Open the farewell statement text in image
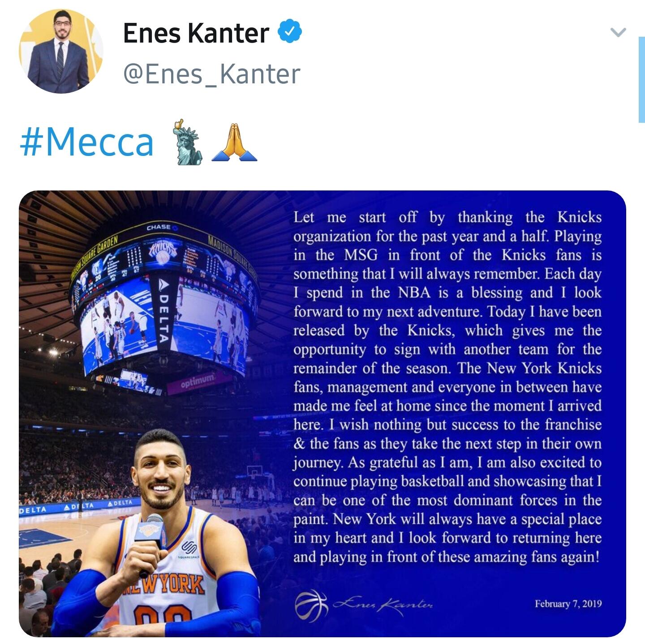Viewport: 645px width, 644px height. [447, 387]
